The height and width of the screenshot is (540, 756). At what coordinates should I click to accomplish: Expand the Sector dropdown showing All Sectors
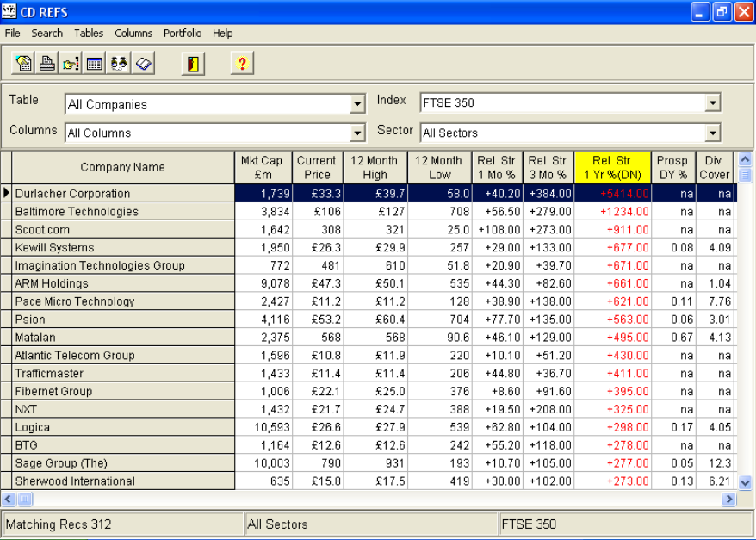click(x=713, y=133)
